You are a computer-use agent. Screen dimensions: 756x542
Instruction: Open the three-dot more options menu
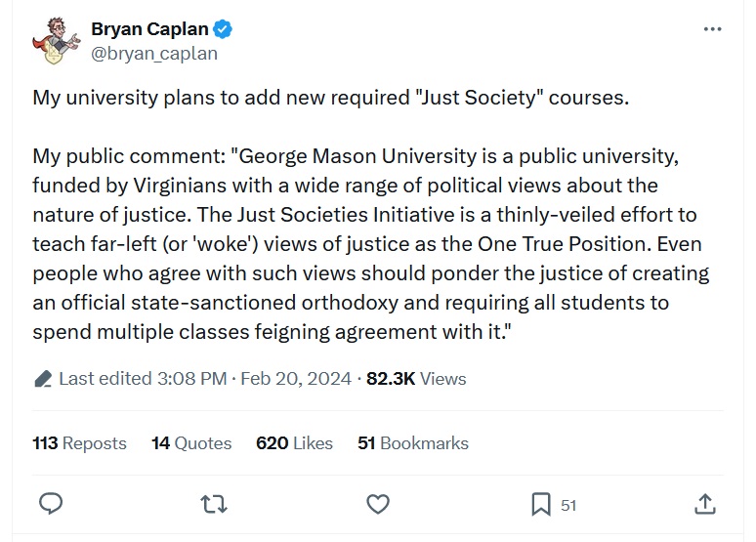pos(713,30)
